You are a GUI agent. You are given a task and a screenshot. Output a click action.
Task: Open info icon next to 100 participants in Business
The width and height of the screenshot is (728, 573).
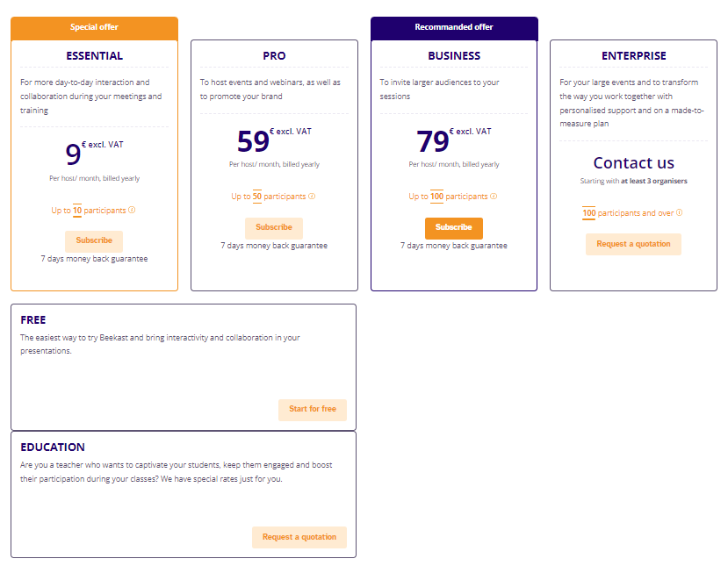[x=494, y=197]
